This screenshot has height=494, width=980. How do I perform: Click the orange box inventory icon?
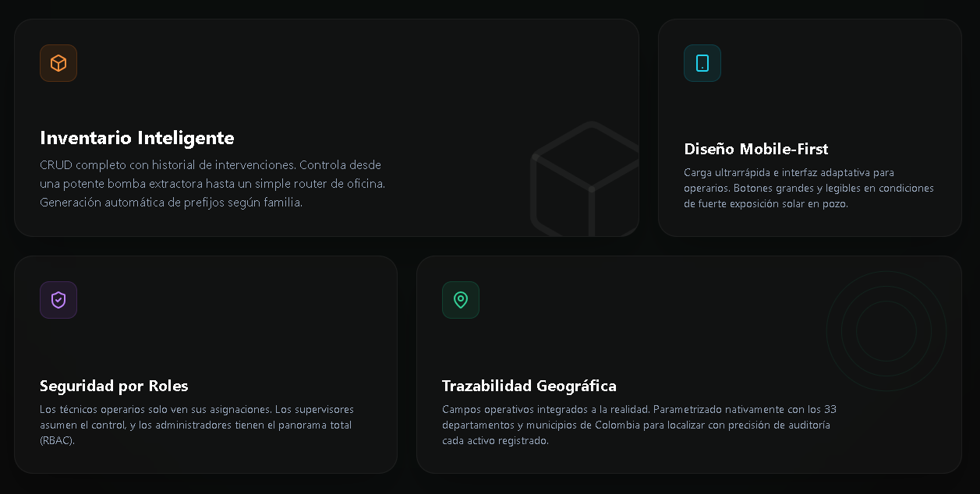(x=58, y=63)
